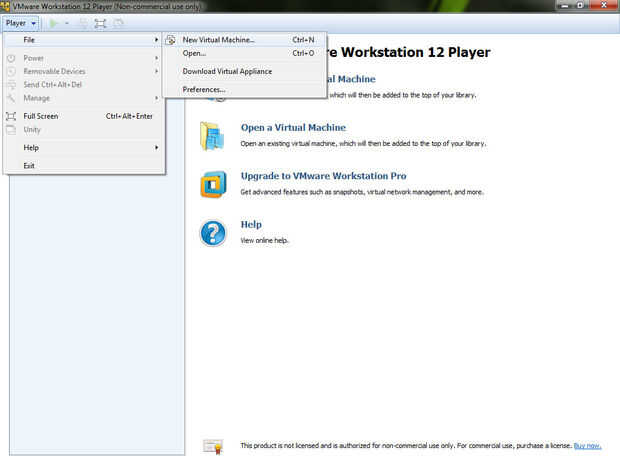
Task: Select Unity in the Player menu
Action: coord(84,130)
